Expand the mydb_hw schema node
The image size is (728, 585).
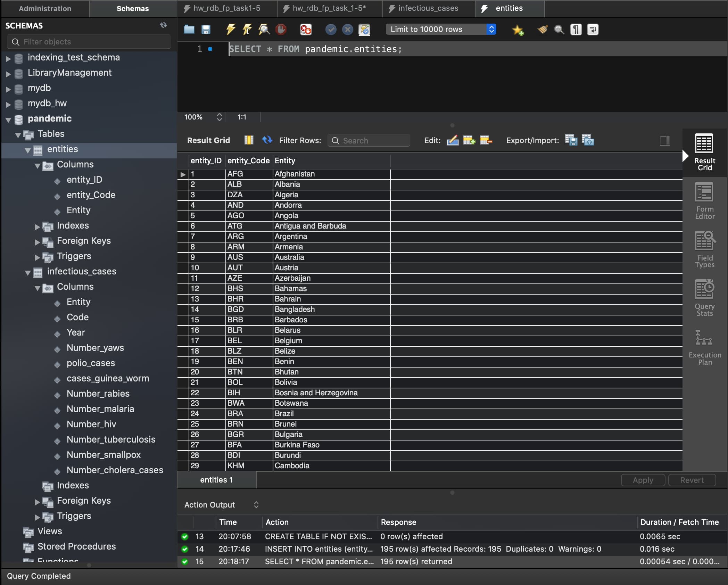point(8,104)
